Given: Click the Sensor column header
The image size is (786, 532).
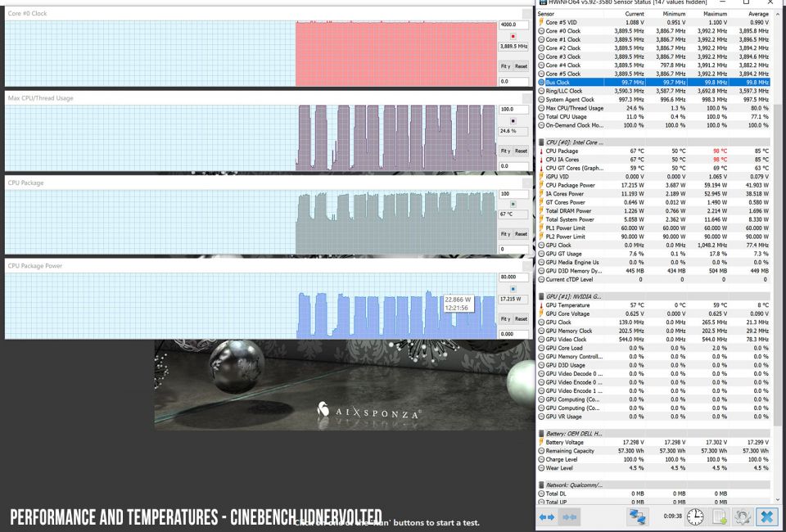Looking at the screenshot, I should pos(546,14).
